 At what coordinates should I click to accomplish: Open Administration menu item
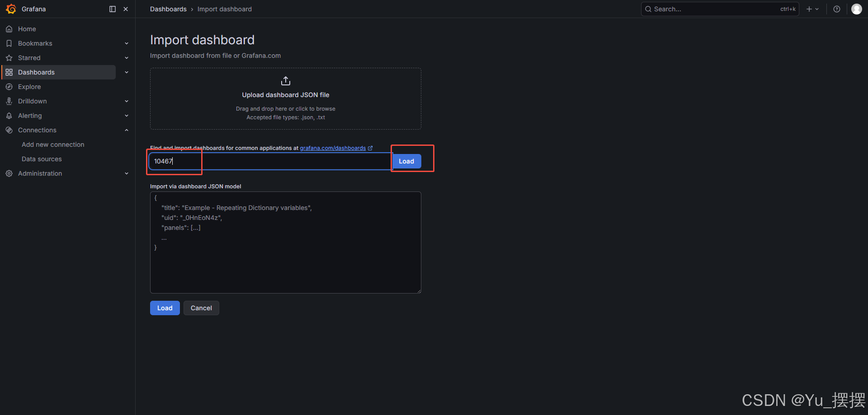[x=40, y=173]
